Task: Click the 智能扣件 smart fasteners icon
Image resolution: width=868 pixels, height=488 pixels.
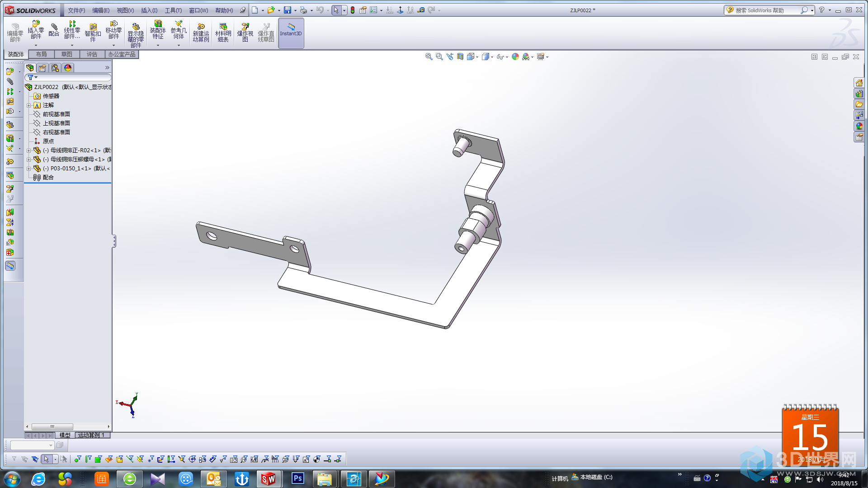Action: [x=93, y=33]
